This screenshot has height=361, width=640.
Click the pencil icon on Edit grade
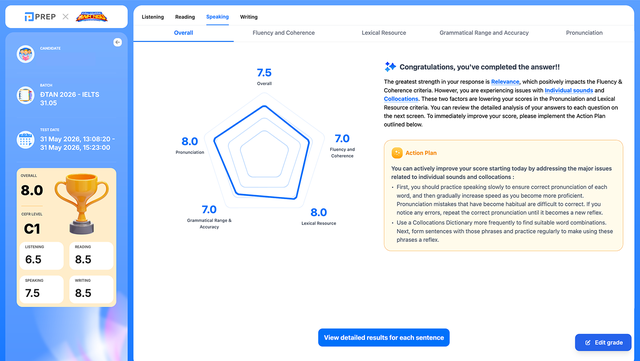(588, 343)
